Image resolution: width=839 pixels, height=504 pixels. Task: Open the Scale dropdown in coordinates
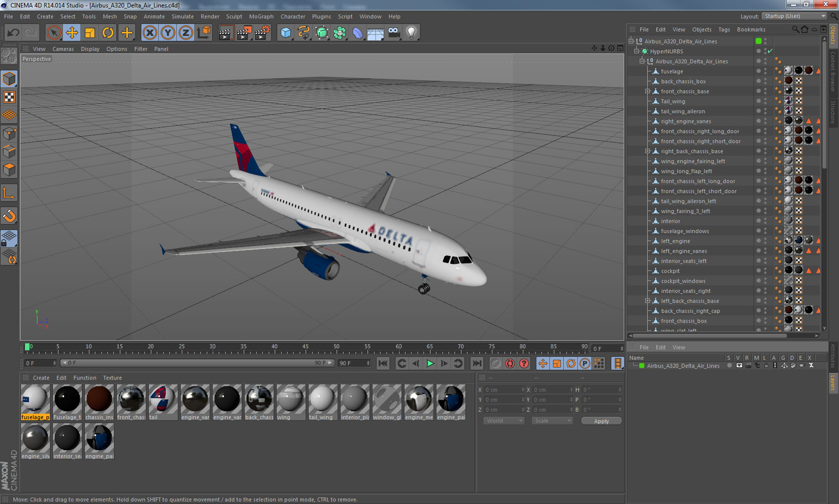click(x=552, y=421)
